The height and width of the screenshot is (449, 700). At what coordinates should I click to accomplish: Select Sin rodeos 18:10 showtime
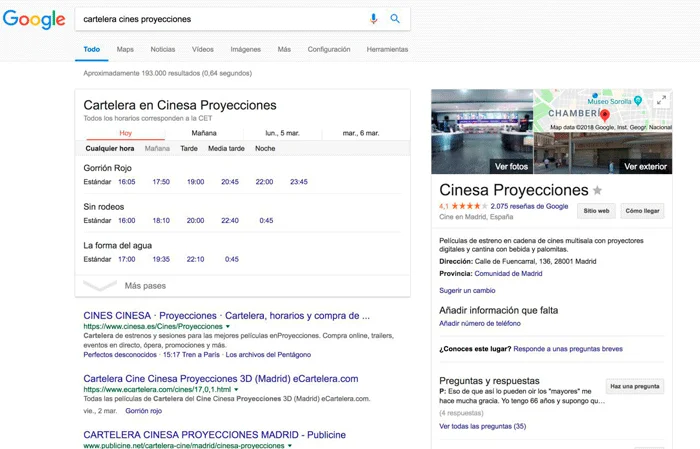(161, 220)
